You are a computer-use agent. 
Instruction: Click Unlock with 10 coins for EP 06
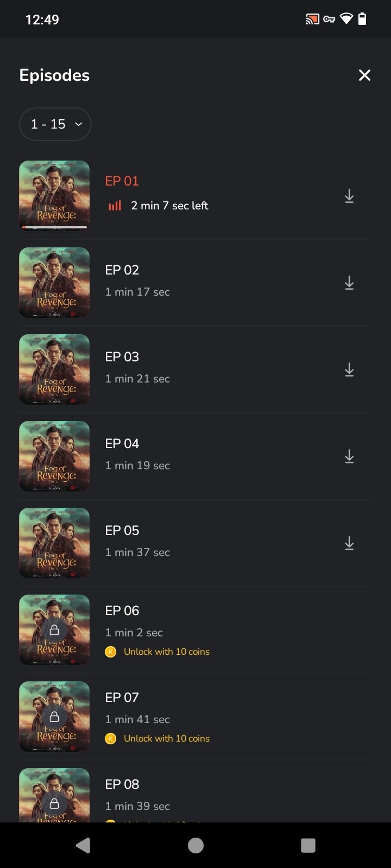click(x=166, y=652)
